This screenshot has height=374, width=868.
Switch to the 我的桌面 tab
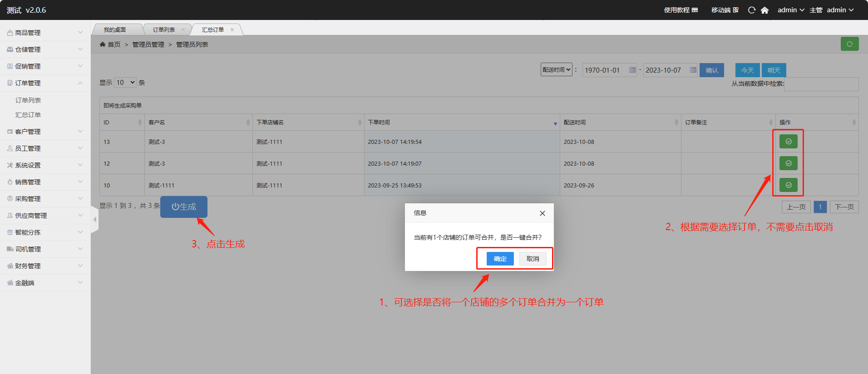115,30
